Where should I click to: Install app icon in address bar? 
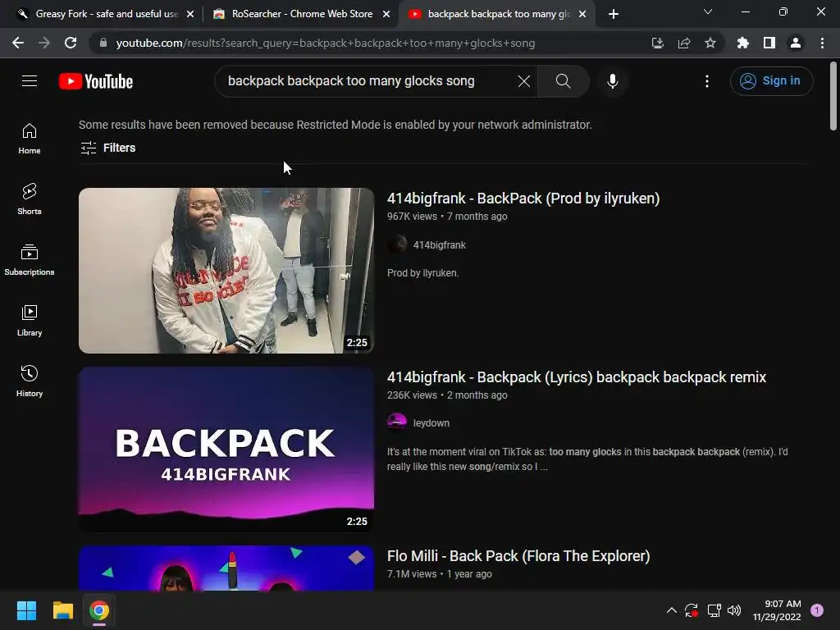(x=658, y=43)
